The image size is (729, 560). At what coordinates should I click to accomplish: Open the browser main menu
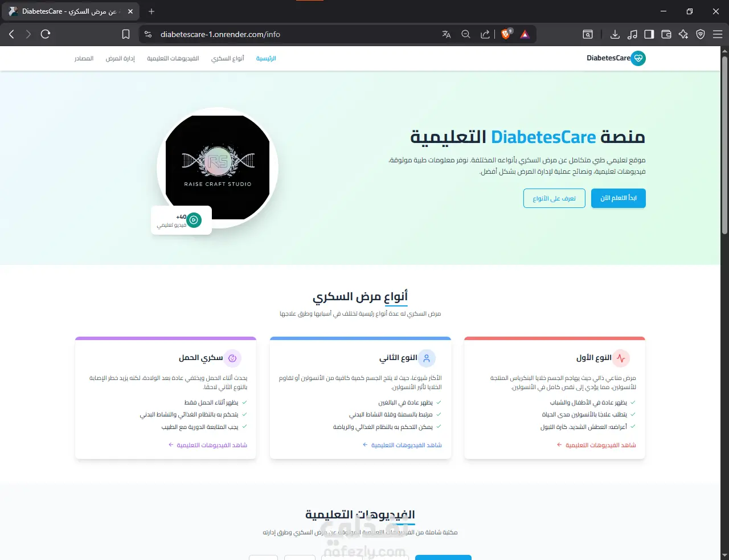(x=718, y=34)
